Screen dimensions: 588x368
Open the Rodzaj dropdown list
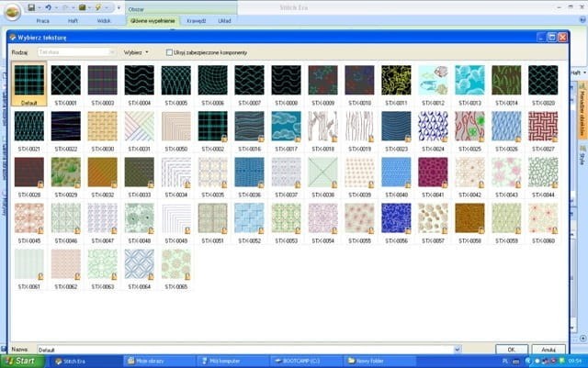111,52
